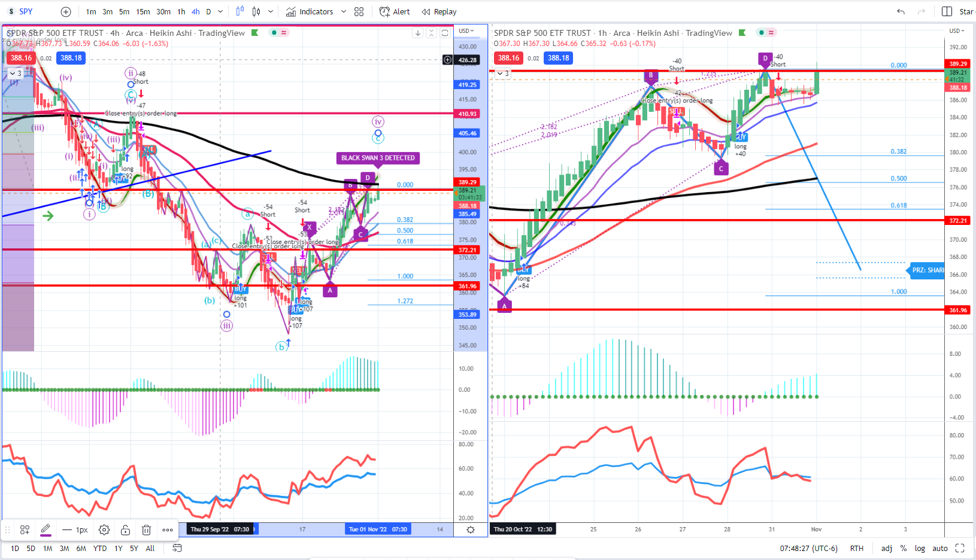
Task: Delete drawing with the trash icon
Action: (x=146, y=530)
